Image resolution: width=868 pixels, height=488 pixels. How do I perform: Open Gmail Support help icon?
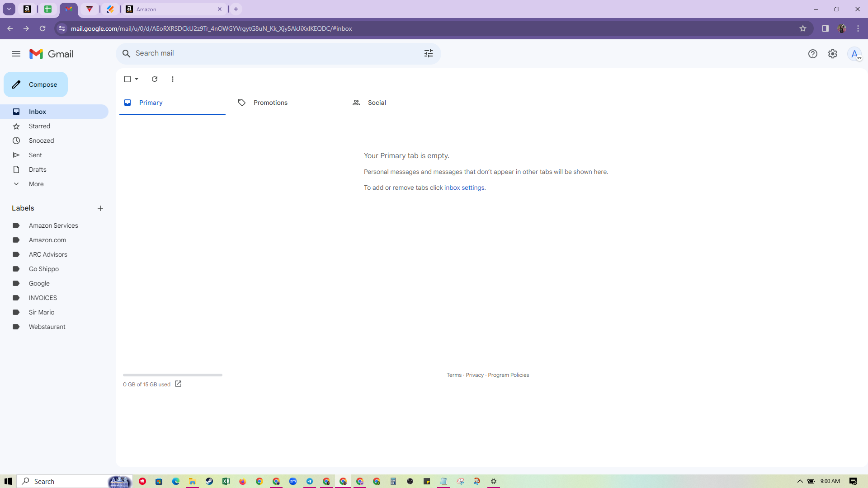pos(813,54)
